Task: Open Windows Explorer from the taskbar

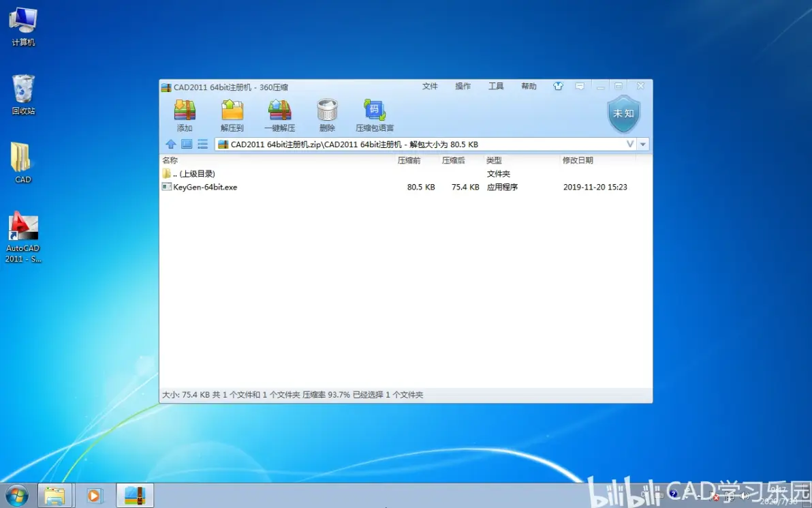Action: [54, 496]
